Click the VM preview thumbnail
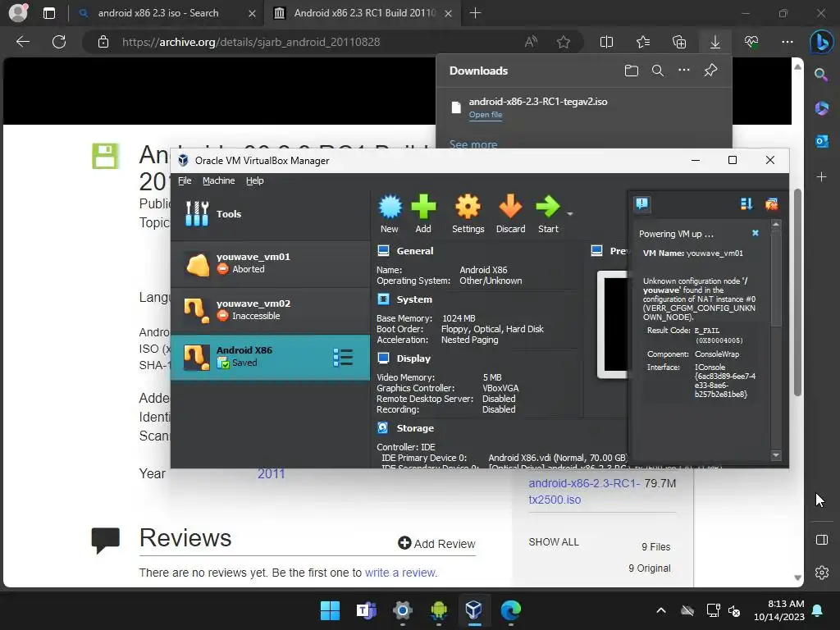Image resolution: width=840 pixels, height=630 pixels. [612, 325]
